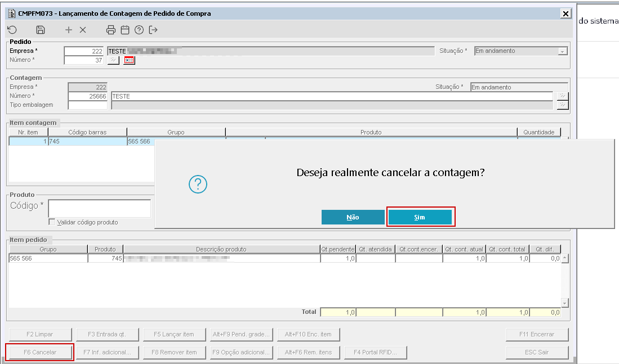Select Nr. item cell with value 1
Image resolution: width=619 pixels, height=364 pixels.
click(28, 141)
